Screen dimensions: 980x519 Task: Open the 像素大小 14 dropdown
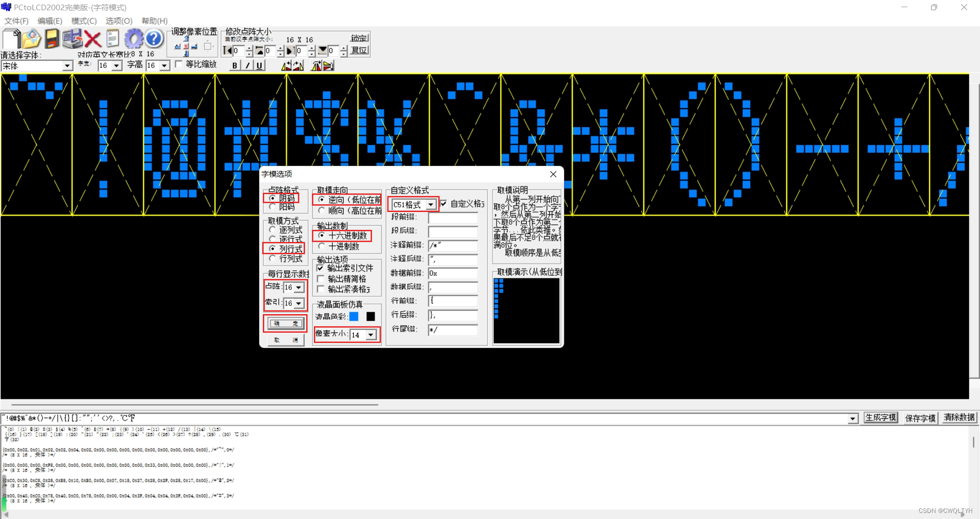pos(372,335)
